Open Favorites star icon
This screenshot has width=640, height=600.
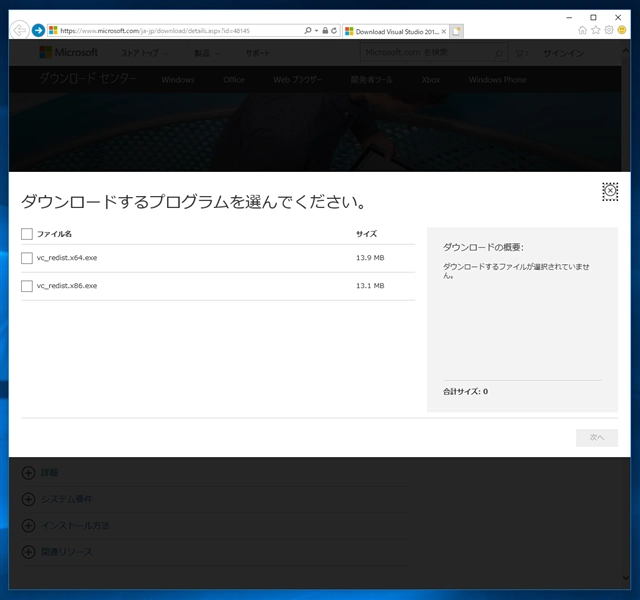596,30
